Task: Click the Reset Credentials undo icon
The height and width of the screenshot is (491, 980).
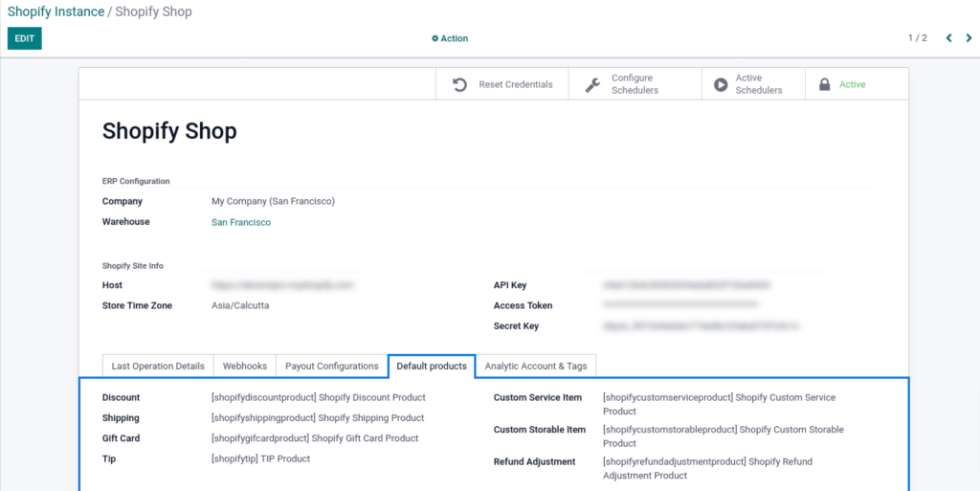Action: [x=460, y=84]
